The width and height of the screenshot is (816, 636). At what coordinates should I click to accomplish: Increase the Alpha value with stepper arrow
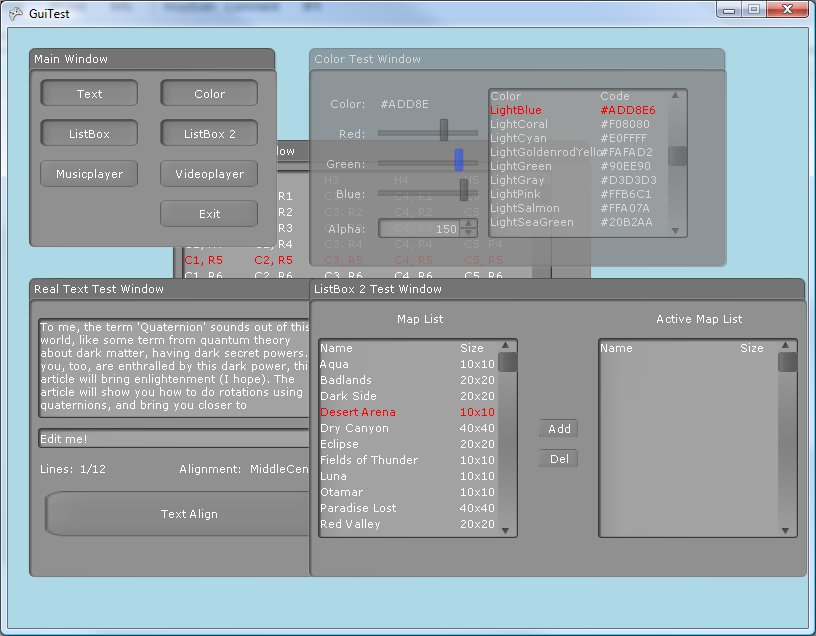pos(467,224)
